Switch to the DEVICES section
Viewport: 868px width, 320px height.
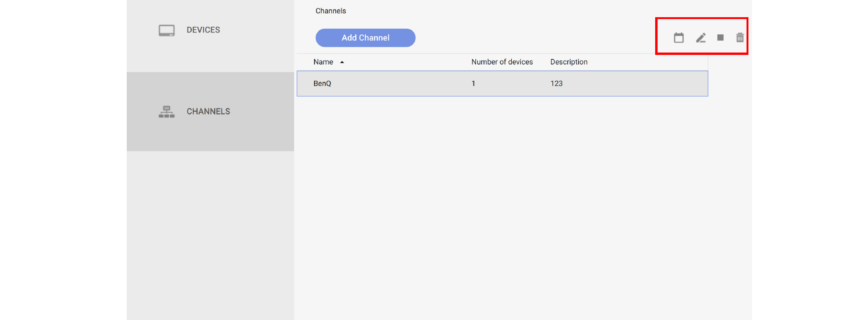point(203,30)
